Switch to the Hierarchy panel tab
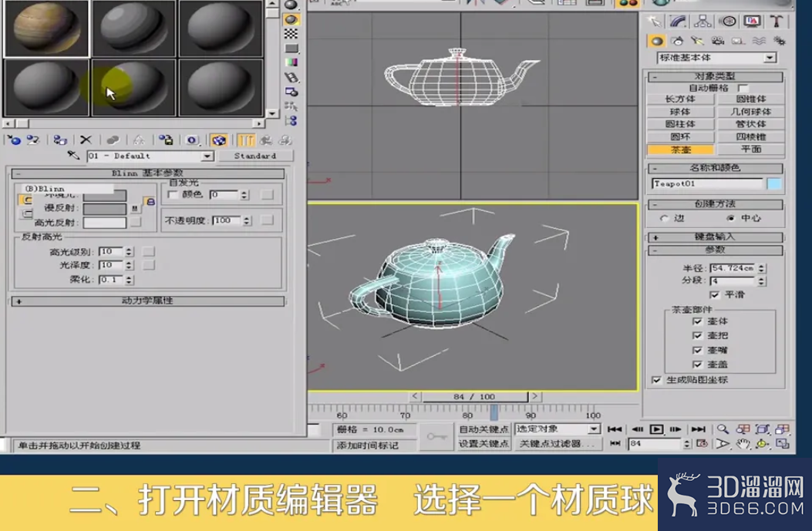The height and width of the screenshot is (531, 812). (x=702, y=22)
